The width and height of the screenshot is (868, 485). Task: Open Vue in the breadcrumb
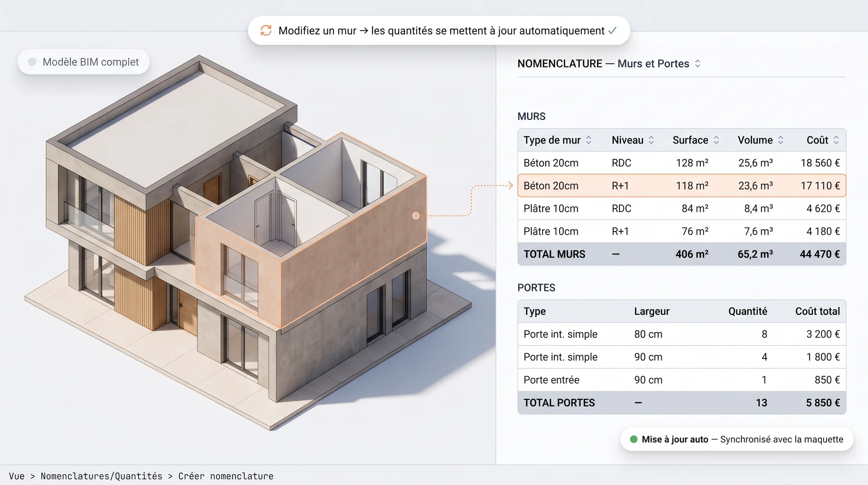click(x=17, y=476)
